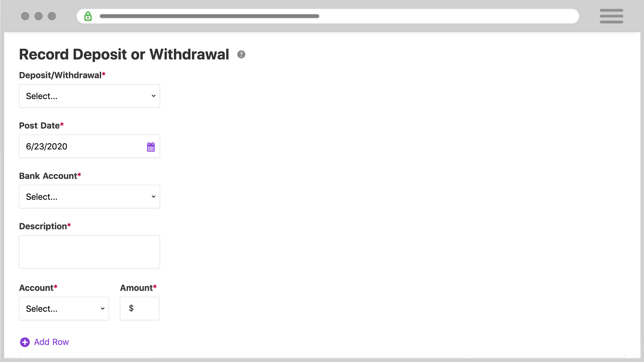Click the Account dropdown chevron arrow
The width and height of the screenshot is (644, 362).
coord(103,309)
